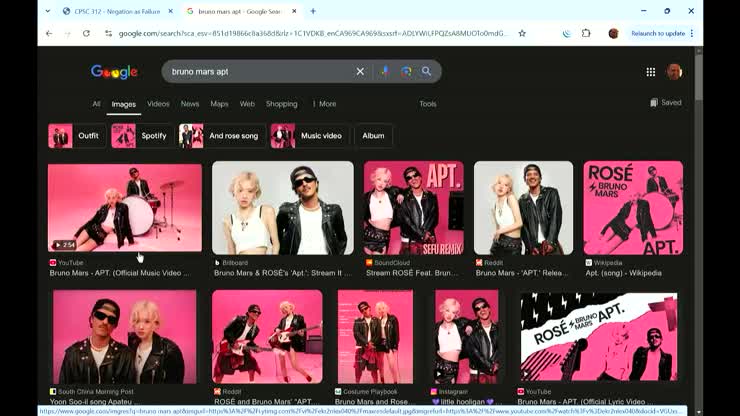Click the bruno mars apt search field
This screenshot has width=740, height=416.
[258, 72]
